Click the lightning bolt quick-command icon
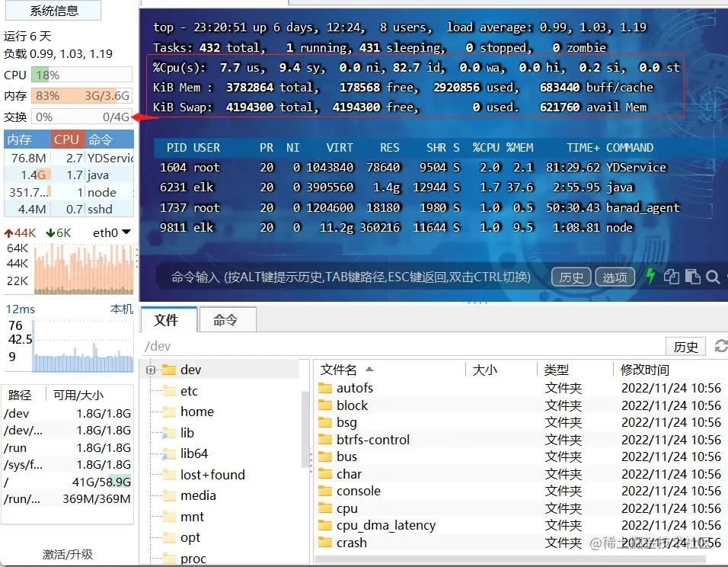This screenshot has height=567, width=728. [650, 277]
